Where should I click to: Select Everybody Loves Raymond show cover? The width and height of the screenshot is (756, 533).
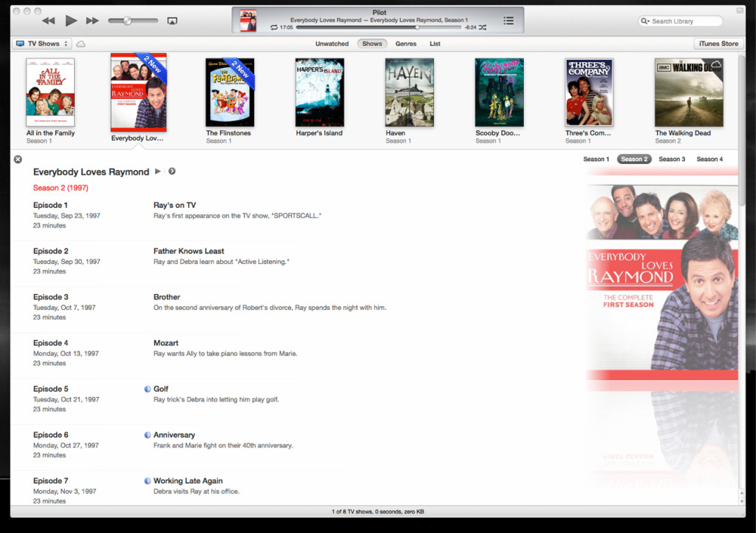(138, 92)
